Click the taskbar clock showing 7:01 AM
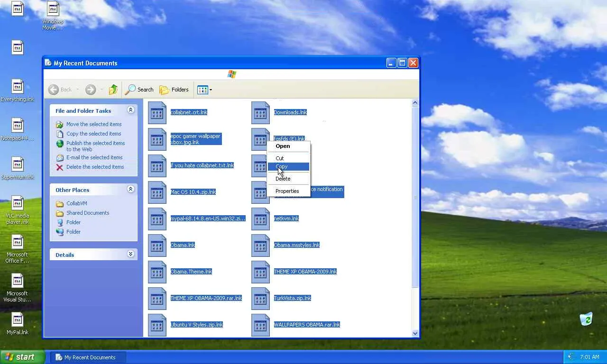607x364 pixels. point(589,357)
